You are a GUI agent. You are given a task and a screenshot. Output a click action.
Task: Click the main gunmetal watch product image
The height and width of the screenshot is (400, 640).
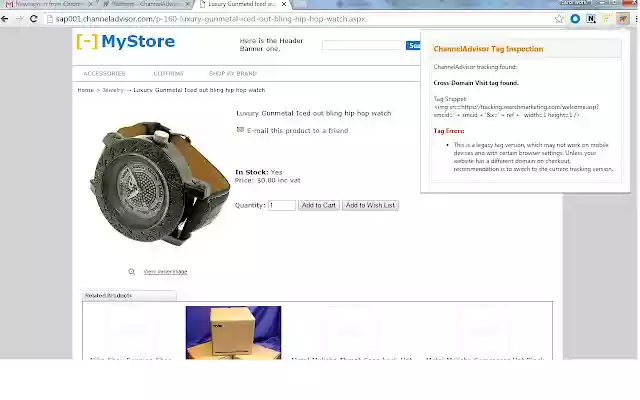[159, 182]
